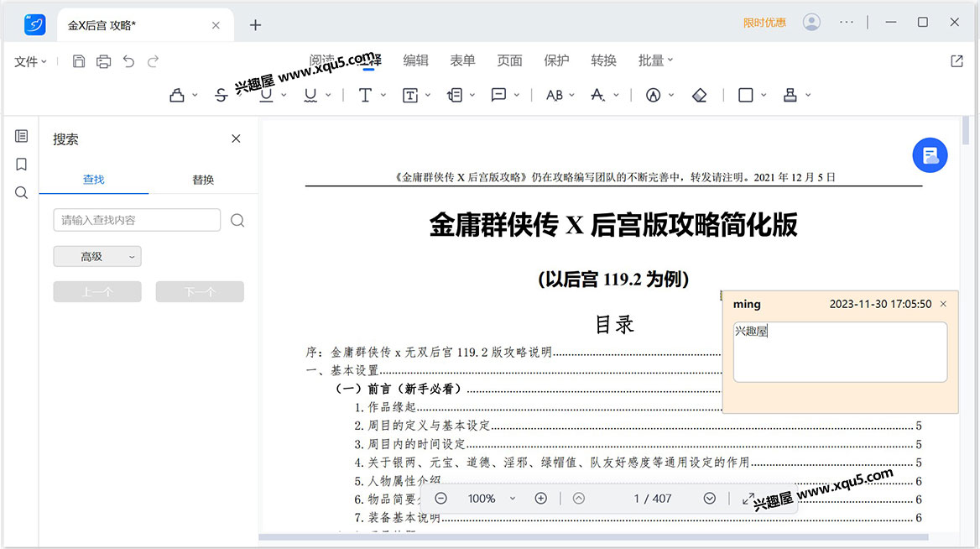The width and height of the screenshot is (980, 549).
Task: Go to the next page
Action: pos(709,499)
